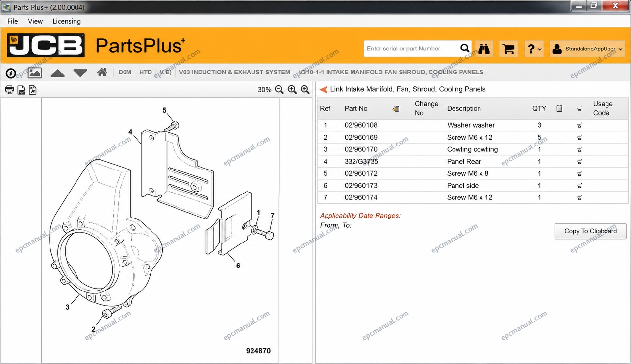The height and width of the screenshot is (364, 631).
Task: Open the shopping cart icon
Action: [508, 49]
